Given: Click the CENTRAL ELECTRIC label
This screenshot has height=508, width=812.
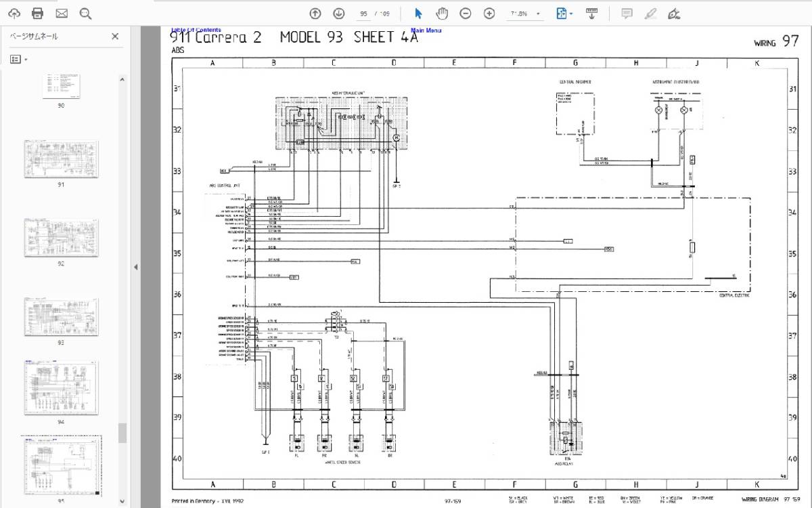Looking at the screenshot, I should [734, 295].
